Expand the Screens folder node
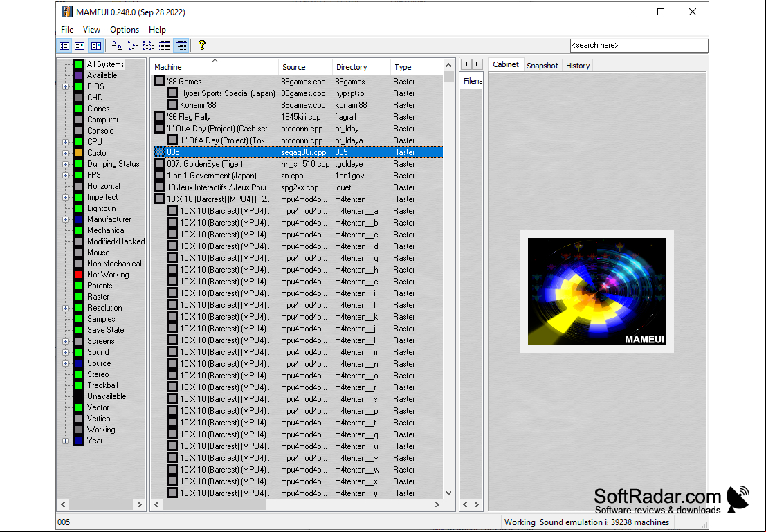The height and width of the screenshot is (532, 766). [x=65, y=342]
